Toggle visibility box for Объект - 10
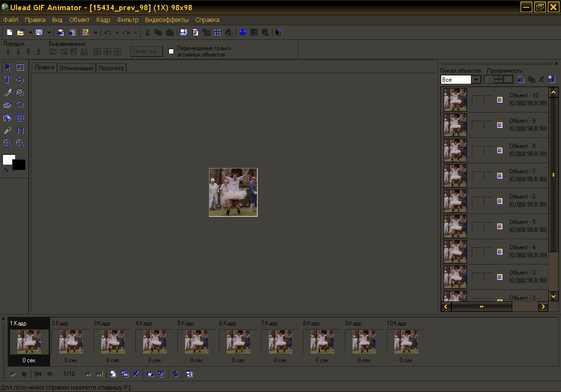 pyautogui.click(x=477, y=100)
